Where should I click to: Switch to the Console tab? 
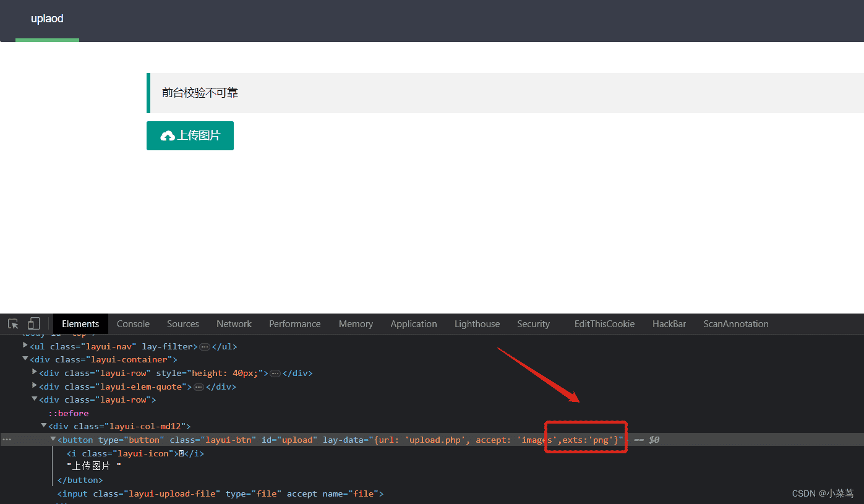[x=133, y=324]
